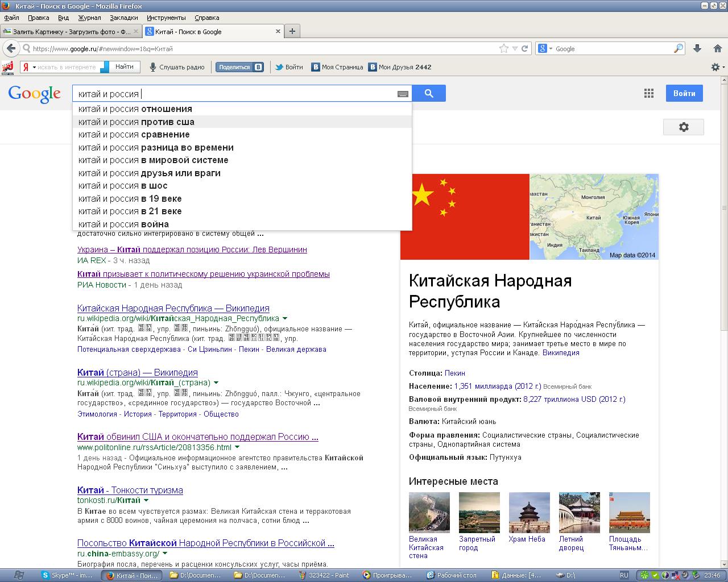
Task: Open the Великая Китайская стена thumbnail
Action: 429,512
